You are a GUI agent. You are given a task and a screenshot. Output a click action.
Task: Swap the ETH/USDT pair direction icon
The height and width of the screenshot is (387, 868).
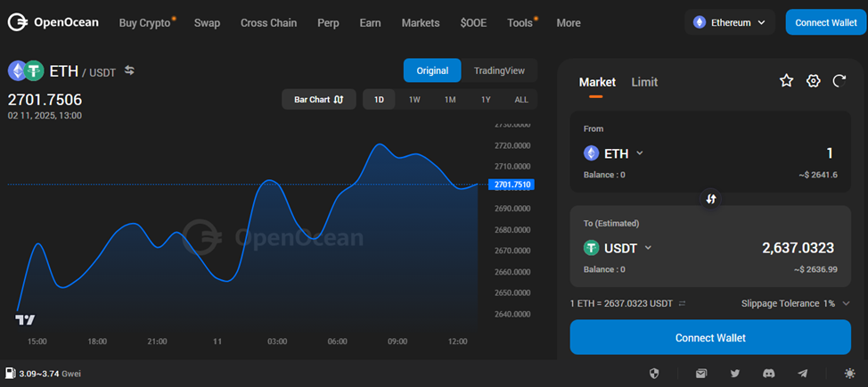129,70
